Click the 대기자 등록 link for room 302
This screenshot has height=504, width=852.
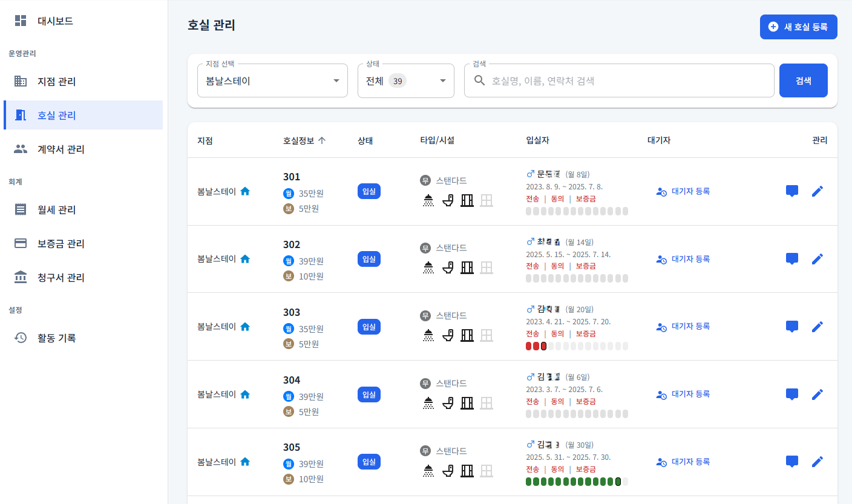[x=684, y=258]
